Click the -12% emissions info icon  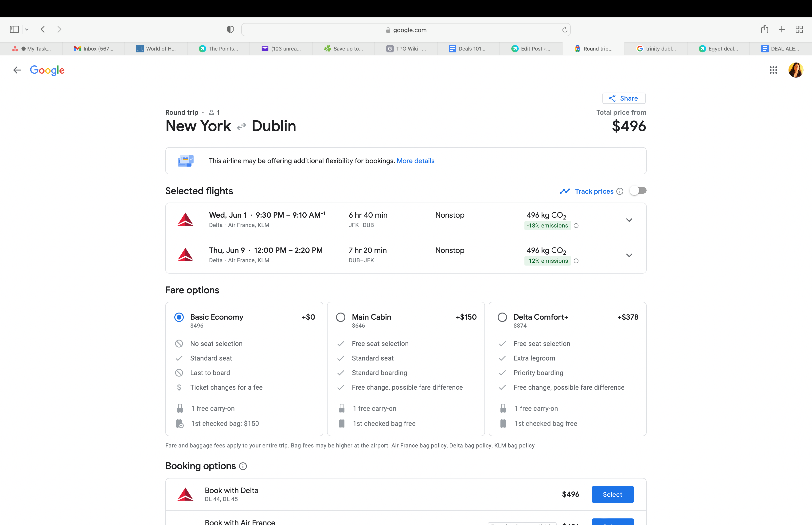click(576, 261)
